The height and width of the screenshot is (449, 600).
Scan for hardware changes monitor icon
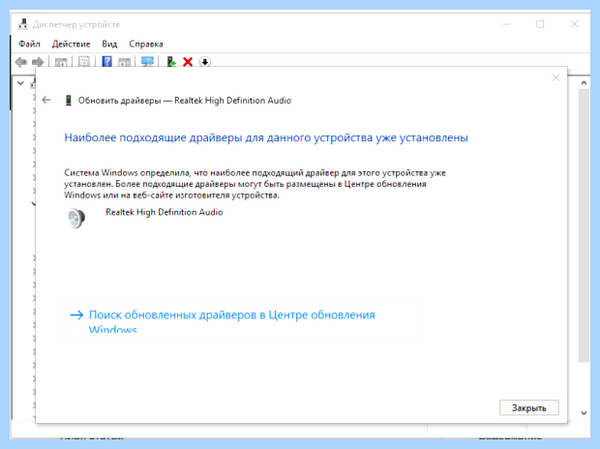(x=147, y=61)
